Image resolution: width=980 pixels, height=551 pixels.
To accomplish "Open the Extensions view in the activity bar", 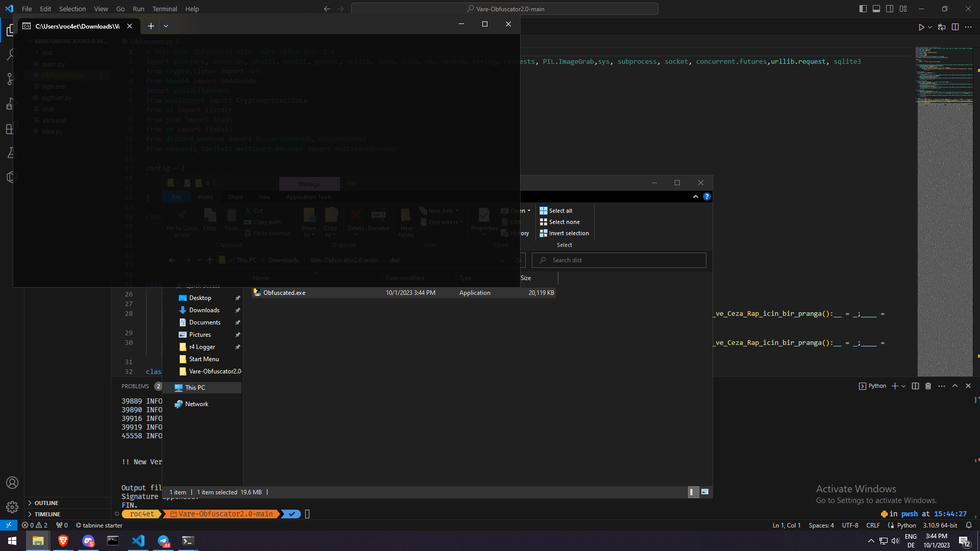I will (x=11, y=128).
